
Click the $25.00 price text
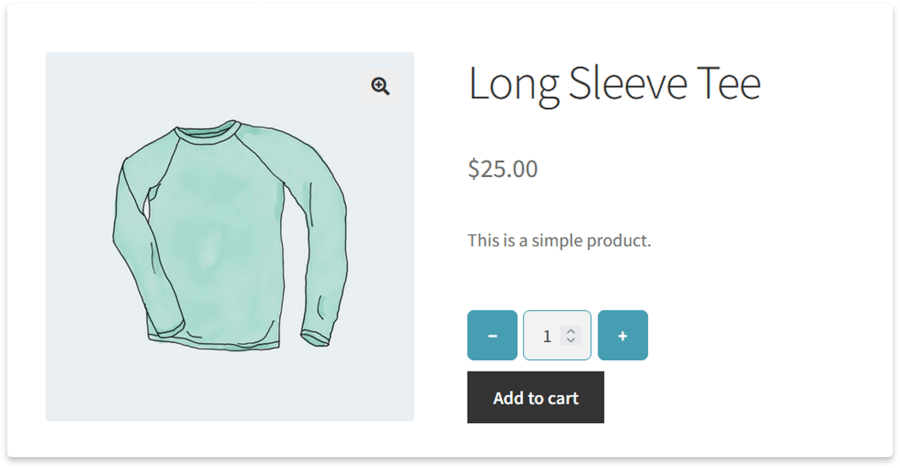click(502, 169)
